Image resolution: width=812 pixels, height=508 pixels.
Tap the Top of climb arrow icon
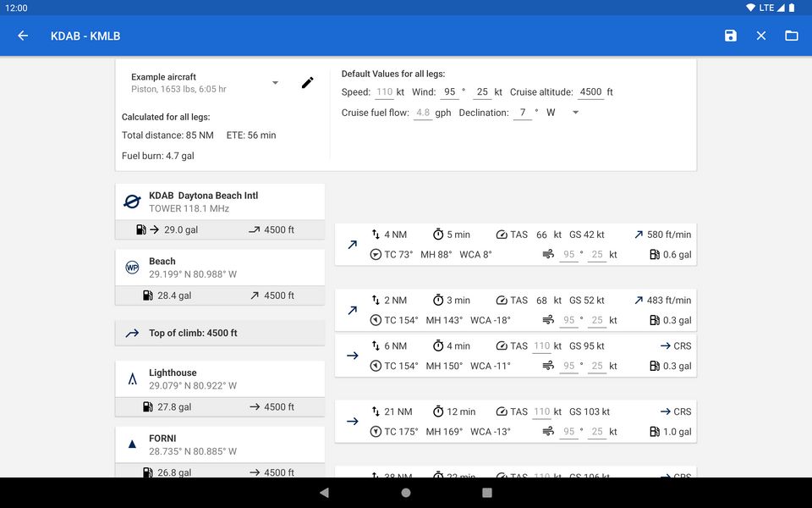[132, 334]
